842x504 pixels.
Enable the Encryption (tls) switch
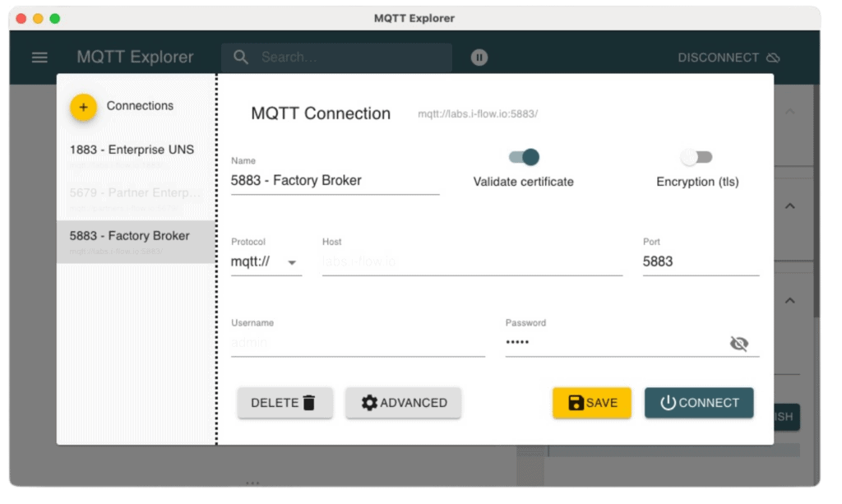pos(696,157)
